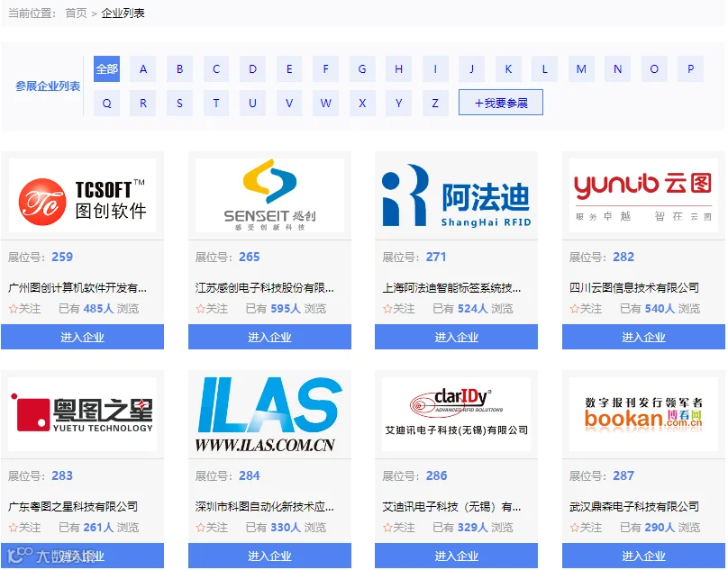Filter exhibitors by letter S
The height and width of the screenshot is (570, 728).
(x=179, y=103)
